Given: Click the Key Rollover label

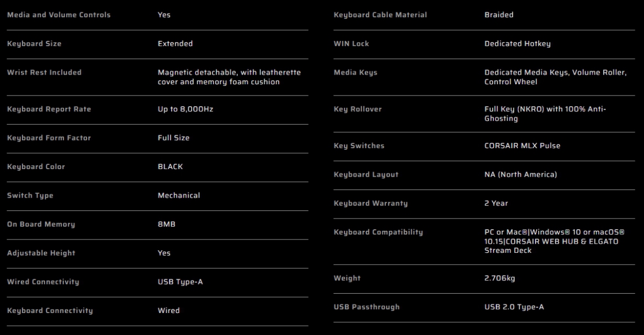Looking at the screenshot, I should pyautogui.click(x=357, y=110).
